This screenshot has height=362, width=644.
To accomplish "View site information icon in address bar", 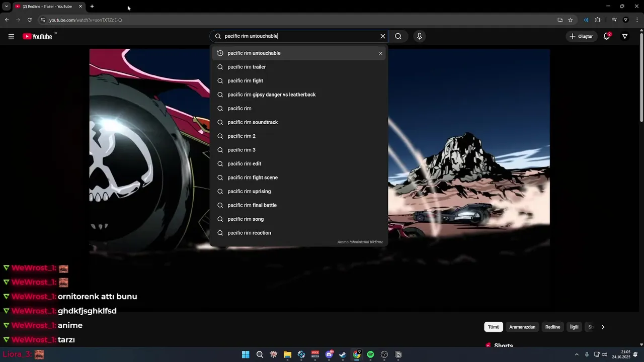I will coord(43,20).
